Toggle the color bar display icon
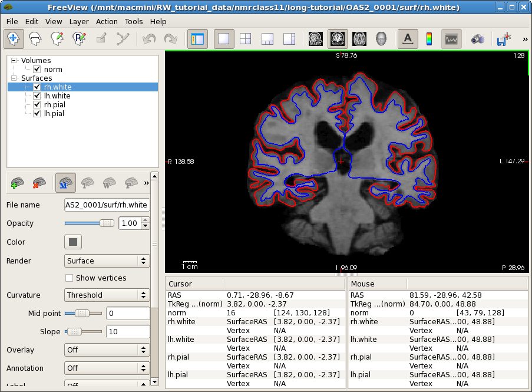 (429, 39)
